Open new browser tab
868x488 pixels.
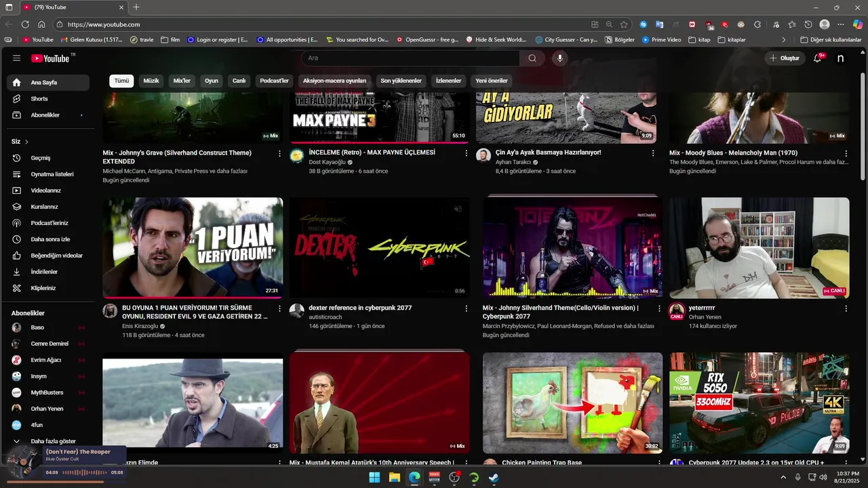[136, 7]
